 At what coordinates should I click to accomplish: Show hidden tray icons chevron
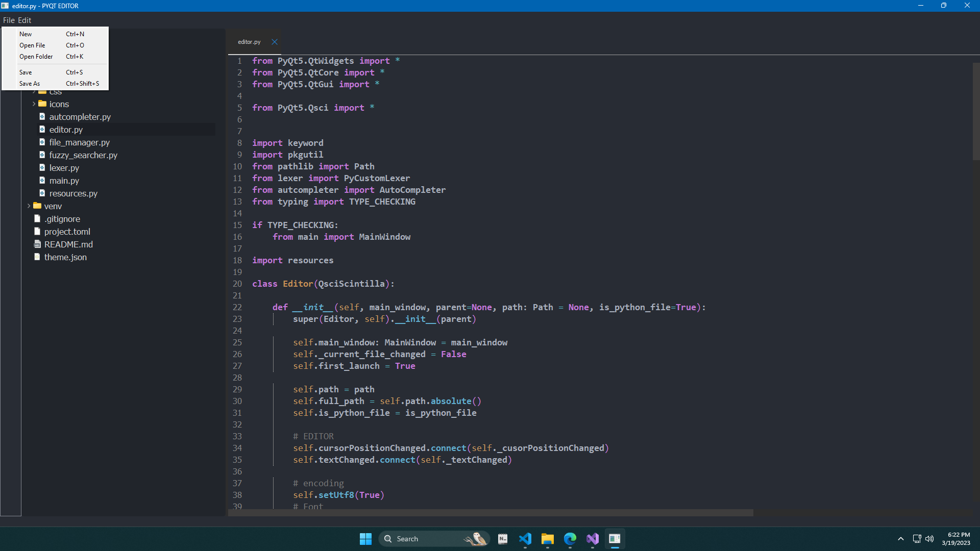click(901, 539)
